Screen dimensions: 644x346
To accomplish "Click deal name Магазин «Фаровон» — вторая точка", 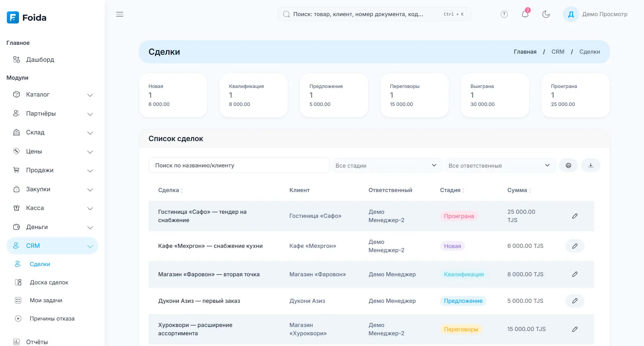I will click(209, 274).
